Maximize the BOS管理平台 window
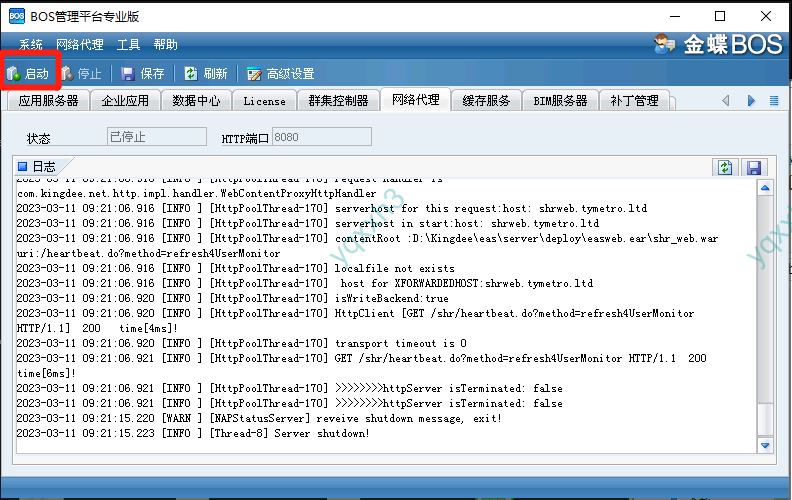Image resolution: width=792 pixels, height=500 pixels. pyautogui.click(x=720, y=16)
